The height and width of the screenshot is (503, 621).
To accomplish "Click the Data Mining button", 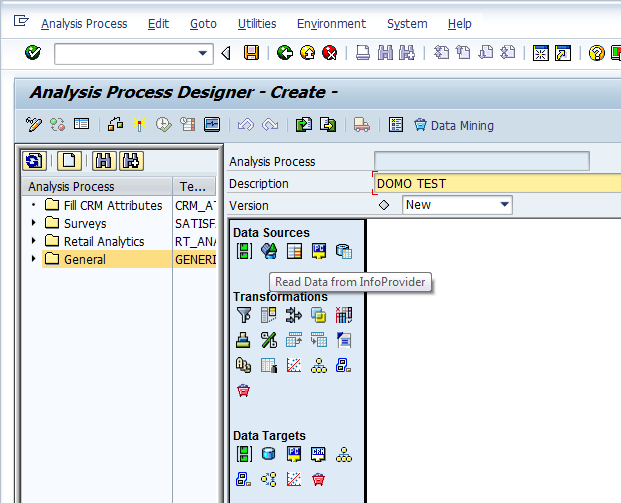I will (453, 125).
